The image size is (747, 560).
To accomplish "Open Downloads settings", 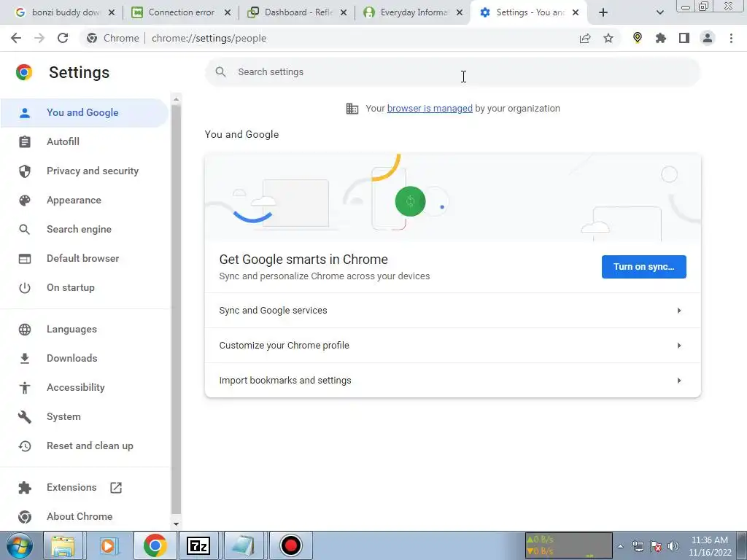I will coord(85,358).
